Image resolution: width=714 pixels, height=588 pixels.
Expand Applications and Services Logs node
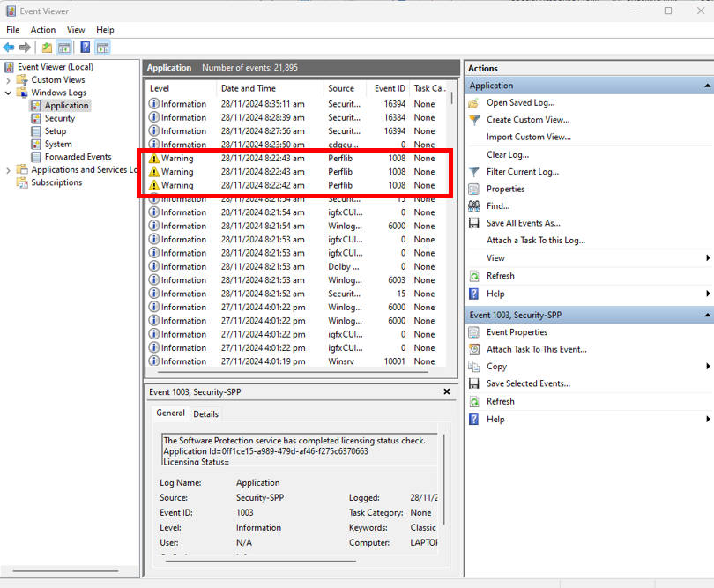click(8, 170)
